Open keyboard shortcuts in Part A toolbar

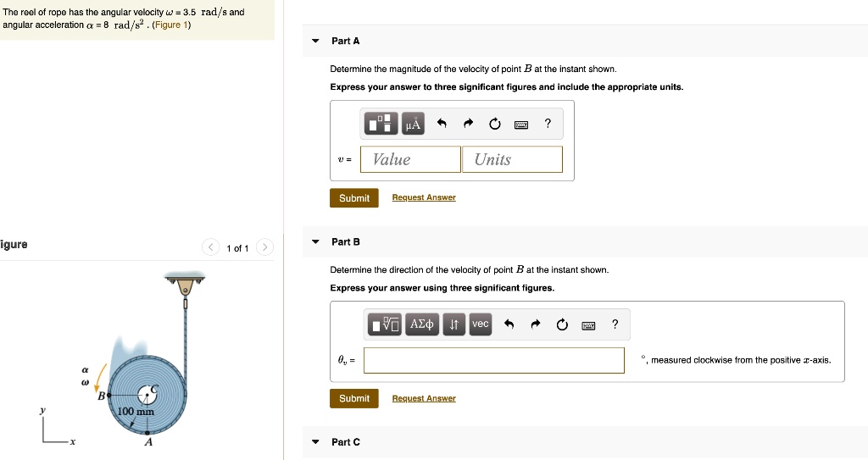(x=521, y=125)
